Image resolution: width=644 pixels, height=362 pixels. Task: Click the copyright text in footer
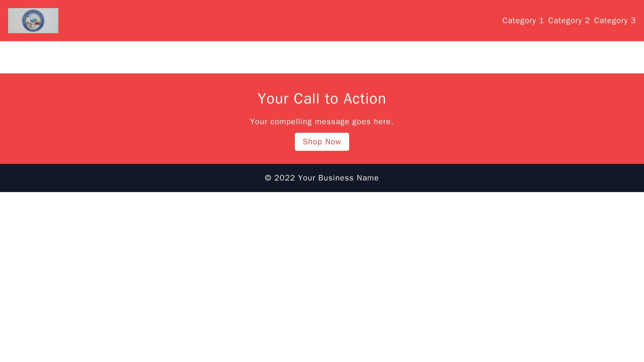322,177
